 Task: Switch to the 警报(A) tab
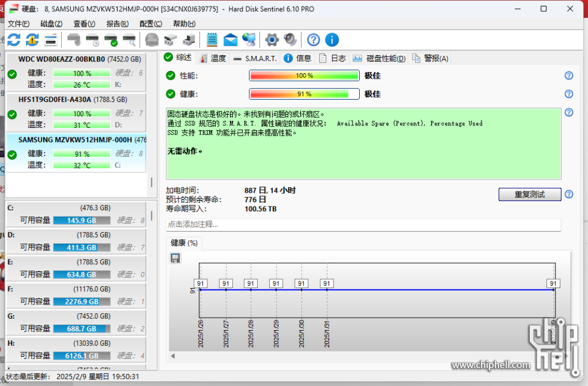click(x=431, y=58)
